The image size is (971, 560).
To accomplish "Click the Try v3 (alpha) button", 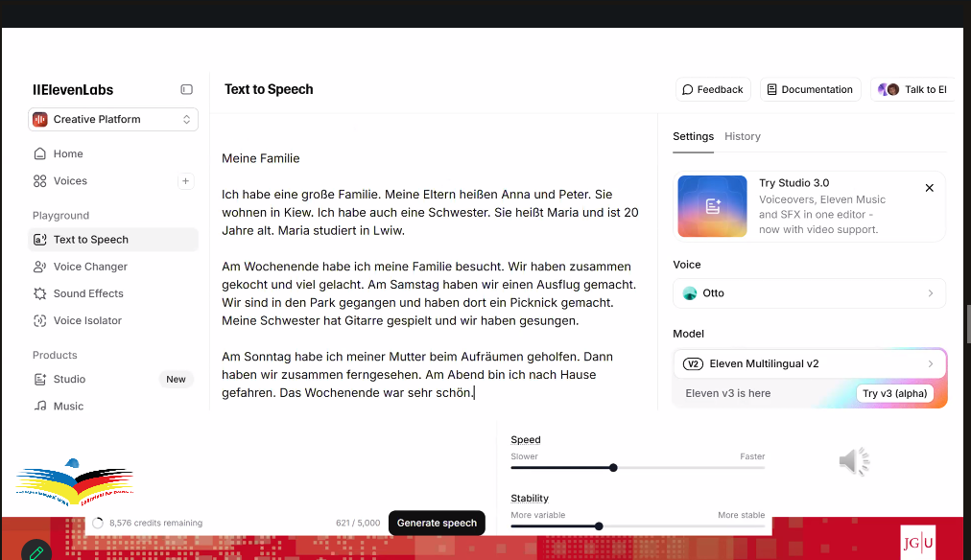I will 894,393.
